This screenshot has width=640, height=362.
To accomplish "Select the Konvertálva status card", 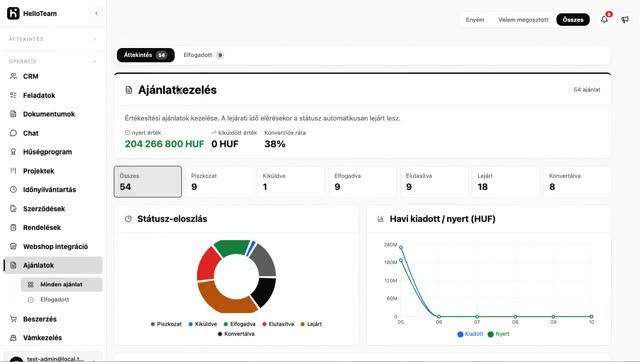I will (577, 182).
